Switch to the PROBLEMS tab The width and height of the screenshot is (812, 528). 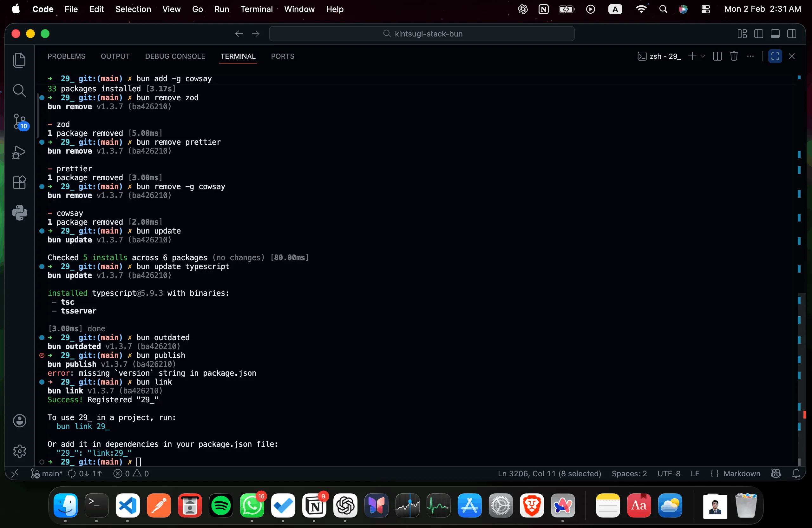[66, 56]
